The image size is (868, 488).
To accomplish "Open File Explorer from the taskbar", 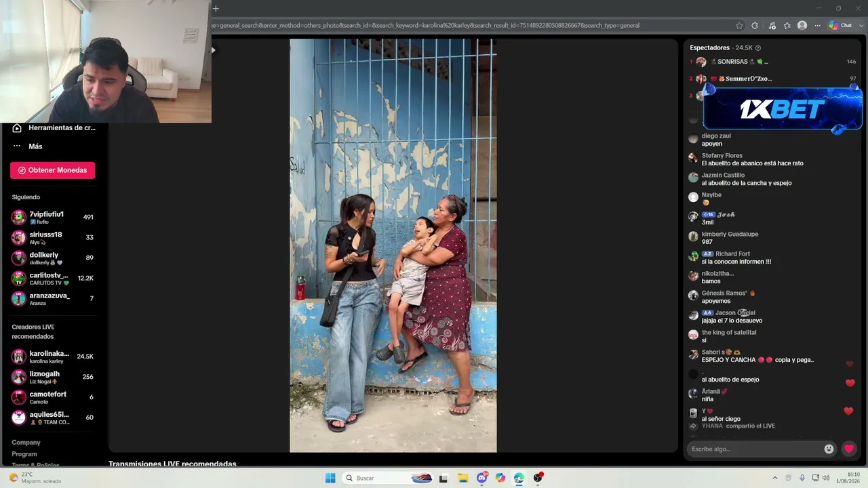I will [x=462, y=478].
